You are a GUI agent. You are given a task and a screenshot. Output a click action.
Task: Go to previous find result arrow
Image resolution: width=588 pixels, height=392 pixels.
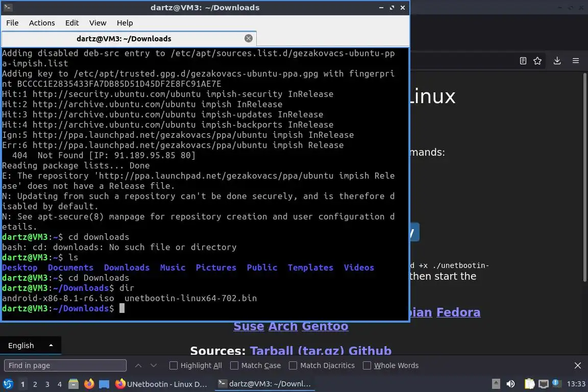point(138,365)
